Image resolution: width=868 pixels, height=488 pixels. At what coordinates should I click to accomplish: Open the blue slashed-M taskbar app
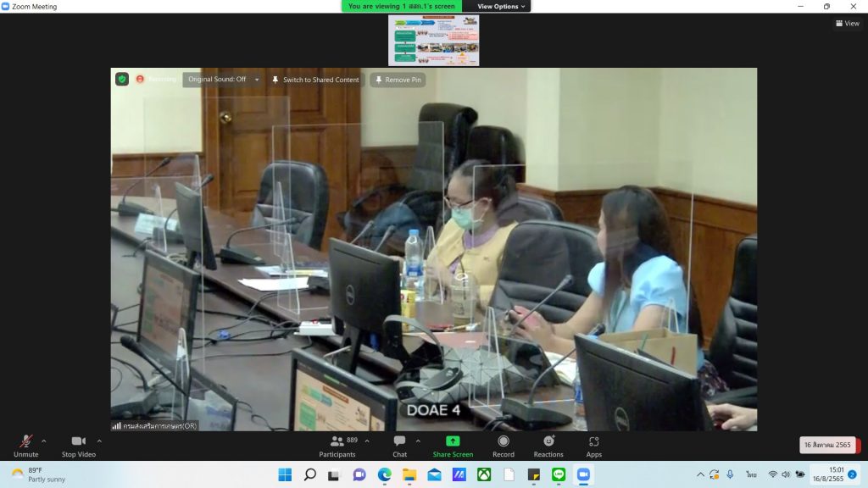point(459,474)
